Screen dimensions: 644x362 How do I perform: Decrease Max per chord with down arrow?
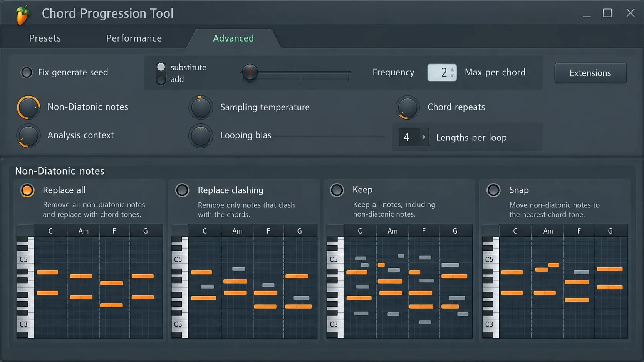(452, 75)
